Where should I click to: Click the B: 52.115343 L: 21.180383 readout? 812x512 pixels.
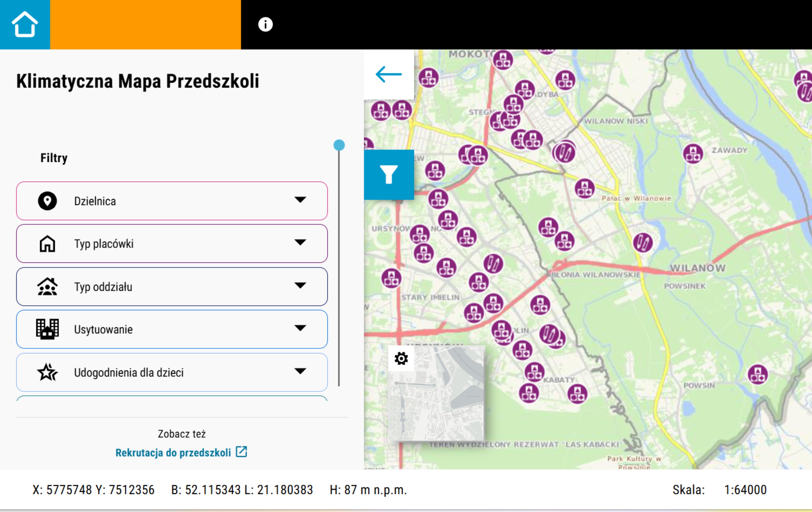(242, 490)
